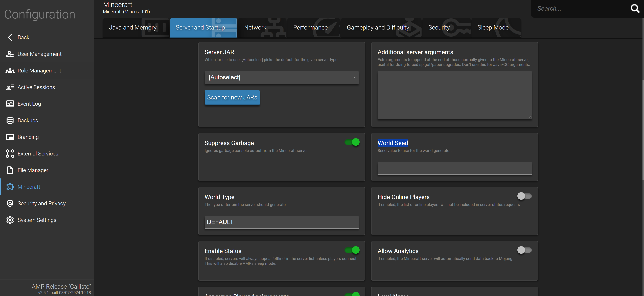
Task: Toggle the Suppress Garbage switch
Action: 352,142
